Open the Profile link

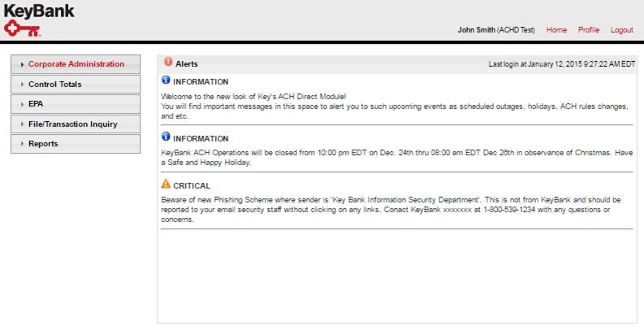tap(589, 30)
